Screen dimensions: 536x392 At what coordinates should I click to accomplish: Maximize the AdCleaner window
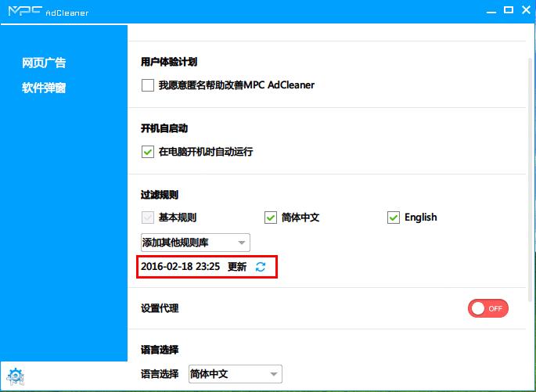point(509,10)
